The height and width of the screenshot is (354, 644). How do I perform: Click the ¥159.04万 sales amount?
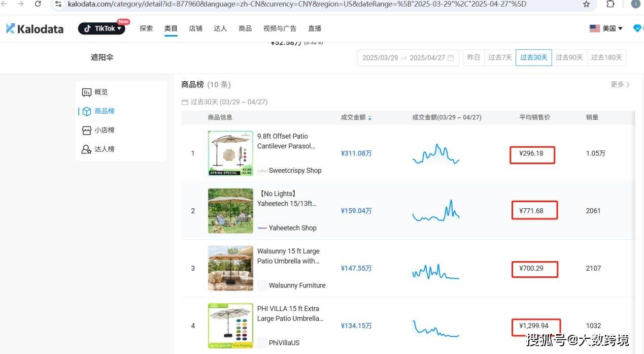click(x=356, y=211)
